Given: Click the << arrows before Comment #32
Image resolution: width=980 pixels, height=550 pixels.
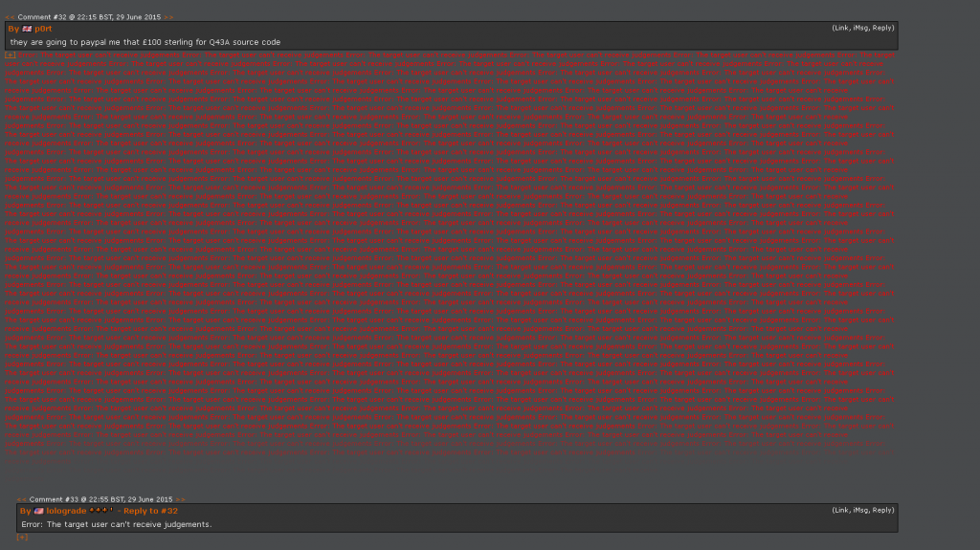Looking at the screenshot, I should click(x=11, y=17).
